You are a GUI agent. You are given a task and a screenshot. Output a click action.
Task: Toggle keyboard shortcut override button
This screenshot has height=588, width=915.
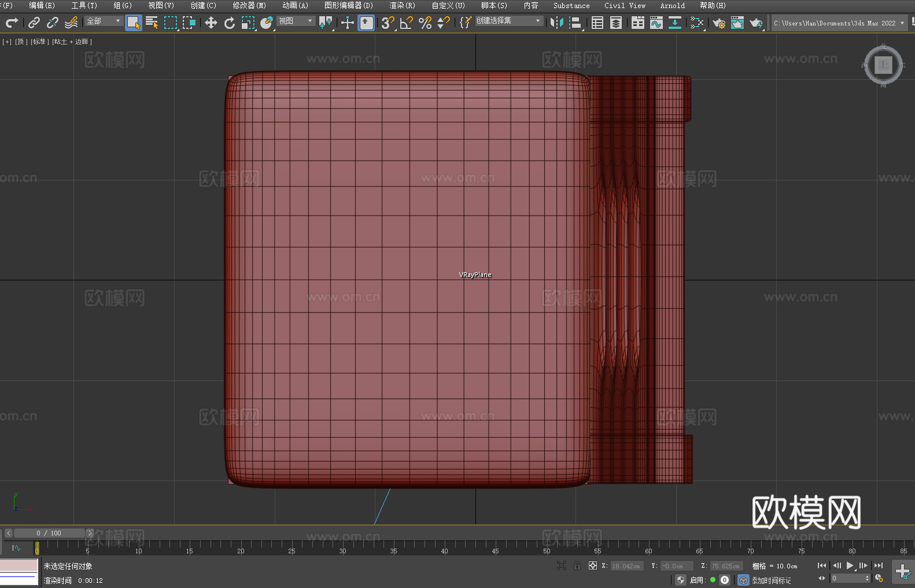pos(366,23)
